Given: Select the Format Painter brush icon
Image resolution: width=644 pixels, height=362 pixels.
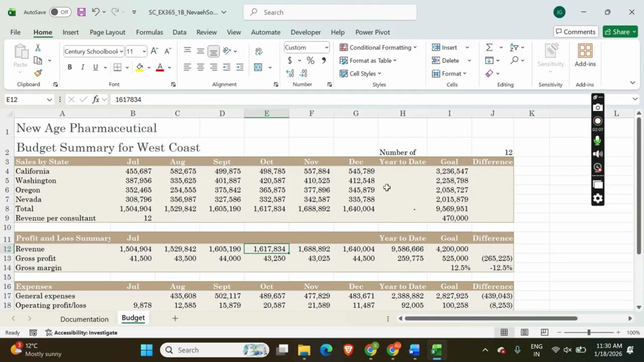Looking at the screenshot, I should 38,73.
